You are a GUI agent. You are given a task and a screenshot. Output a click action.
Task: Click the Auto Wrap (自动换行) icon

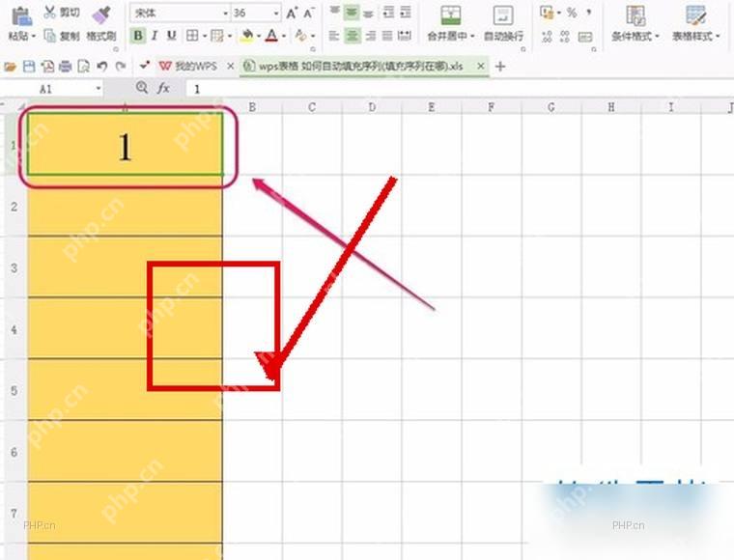503,16
